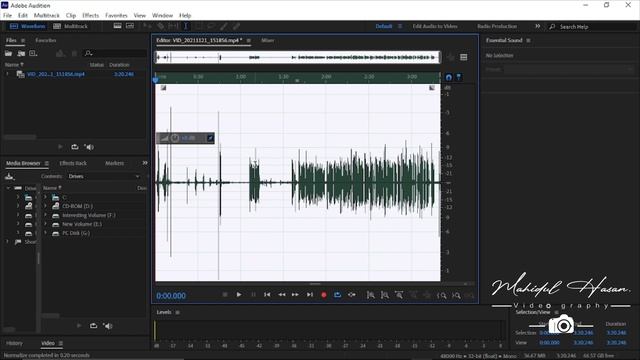Click the fade-in handle on waveform

pos(163,88)
